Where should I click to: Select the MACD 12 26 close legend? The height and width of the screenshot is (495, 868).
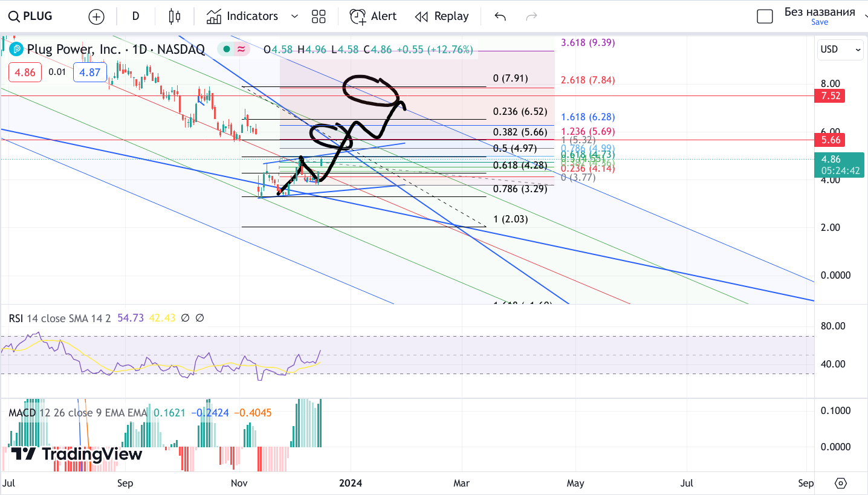[x=78, y=413]
